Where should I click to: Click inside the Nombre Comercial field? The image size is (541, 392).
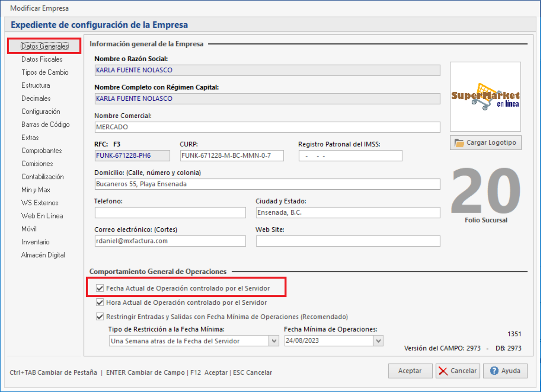pyautogui.click(x=267, y=127)
